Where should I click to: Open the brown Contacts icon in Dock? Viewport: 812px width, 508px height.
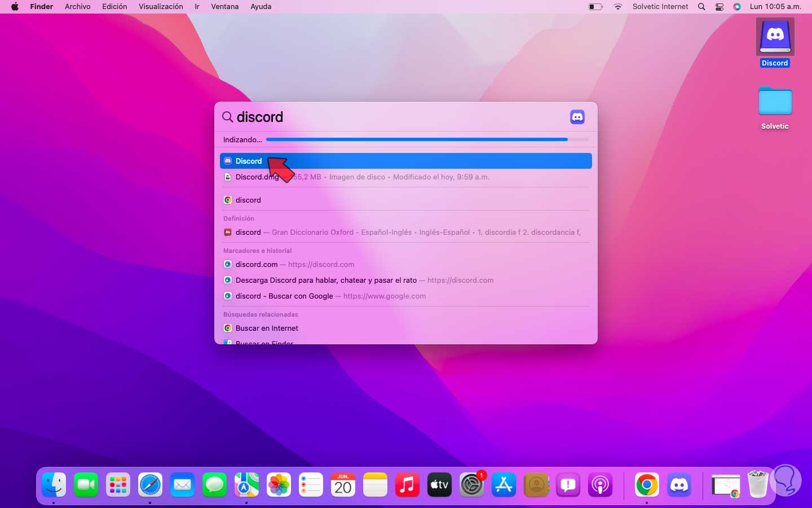tap(536, 485)
